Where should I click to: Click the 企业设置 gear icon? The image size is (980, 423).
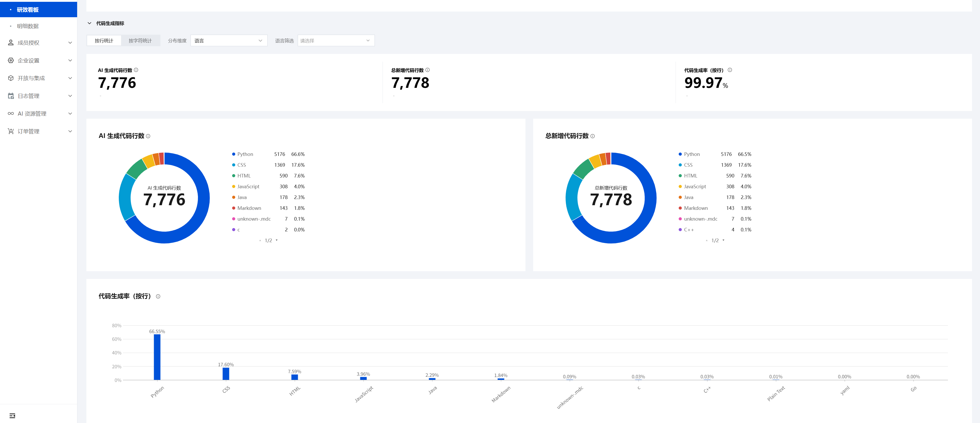(x=11, y=60)
